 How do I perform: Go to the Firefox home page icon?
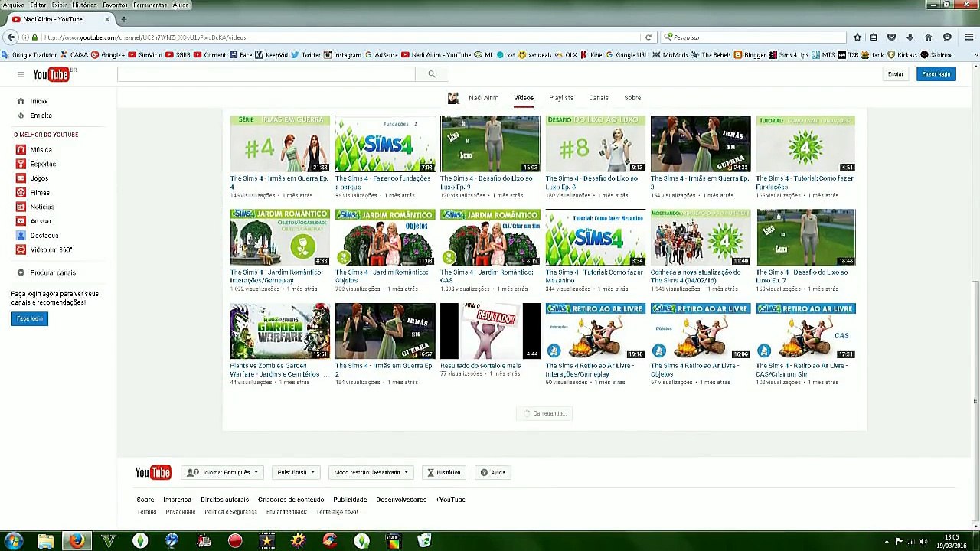click(928, 37)
